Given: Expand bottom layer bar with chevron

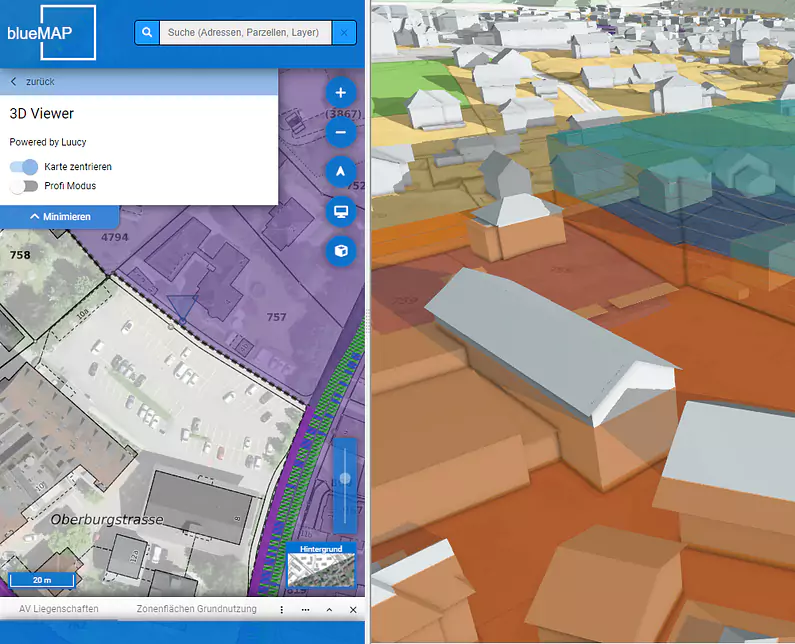Looking at the screenshot, I should point(329,609).
